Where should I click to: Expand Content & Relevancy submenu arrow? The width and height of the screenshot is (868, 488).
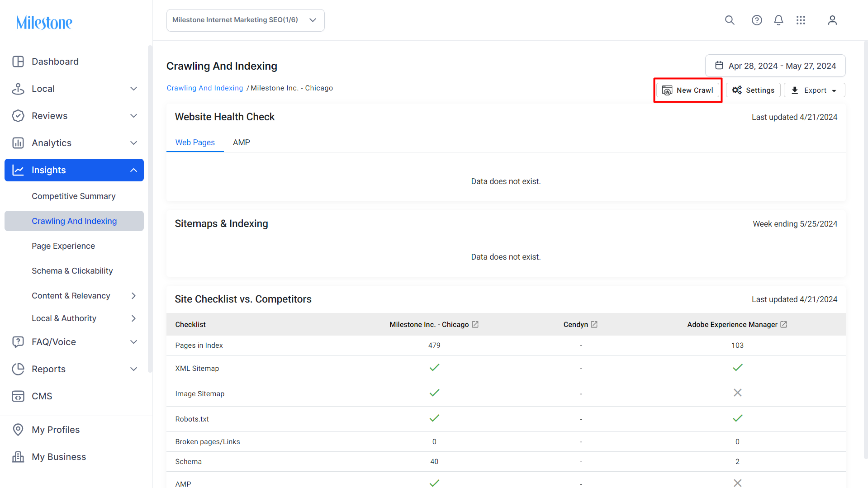tap(133, 296)
